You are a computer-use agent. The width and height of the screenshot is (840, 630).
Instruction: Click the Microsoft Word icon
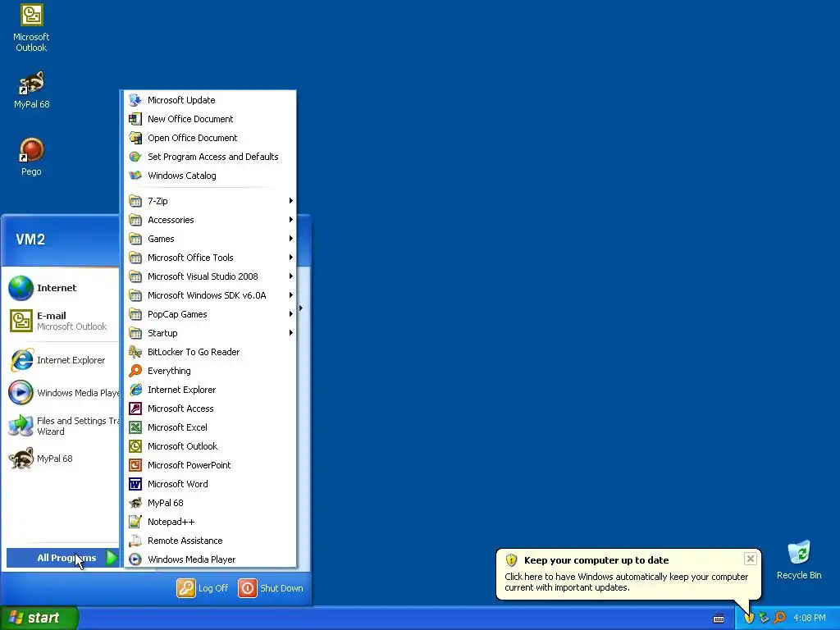(x=135, y=484)
